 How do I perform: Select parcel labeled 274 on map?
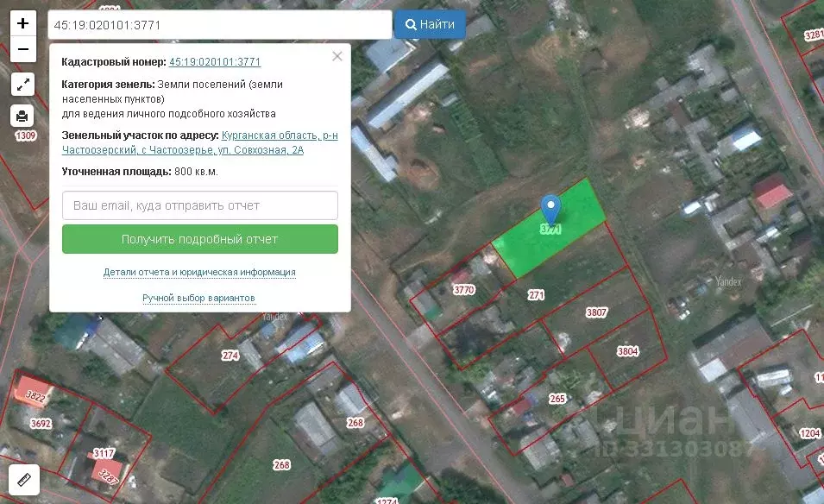coord(230,356)
